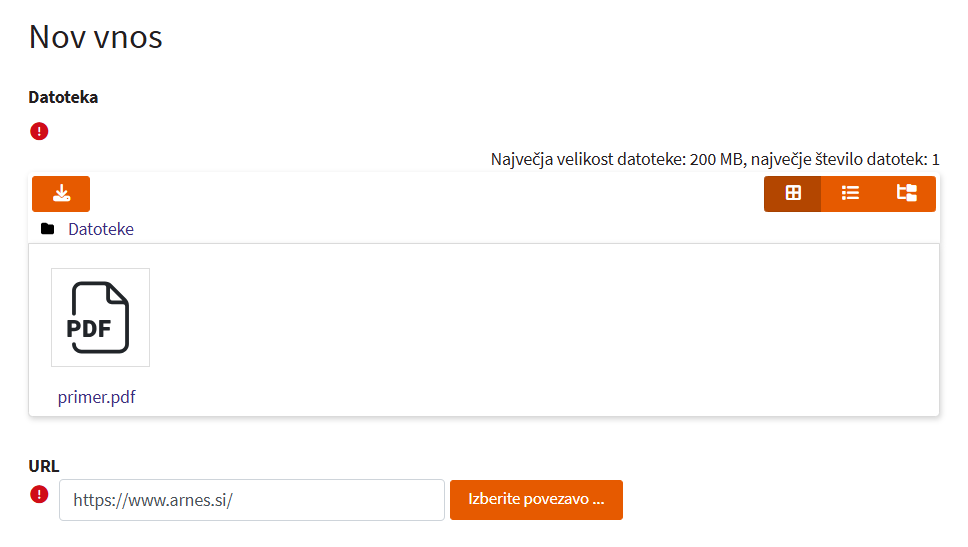Open the Datoteke folder path link
The height and width of the screenshot is (547, 968).
pos(101,229)
